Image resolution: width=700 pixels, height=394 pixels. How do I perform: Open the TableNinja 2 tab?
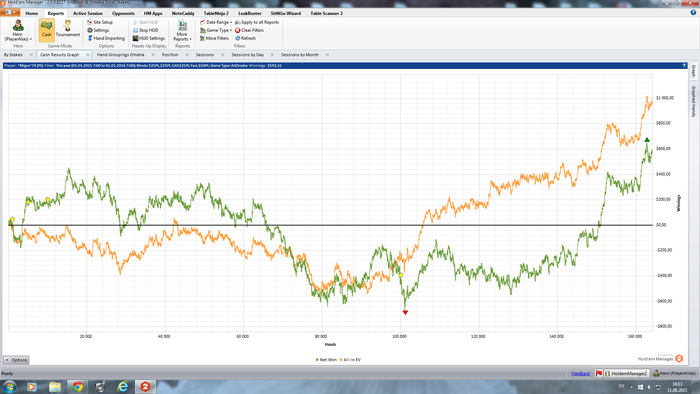click(x=216, y=13)
